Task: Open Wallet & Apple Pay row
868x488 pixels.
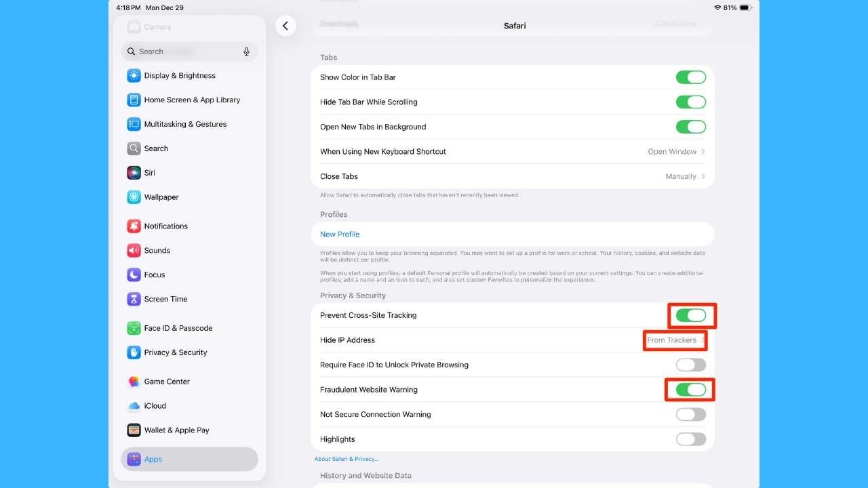Action: point(189,430)
